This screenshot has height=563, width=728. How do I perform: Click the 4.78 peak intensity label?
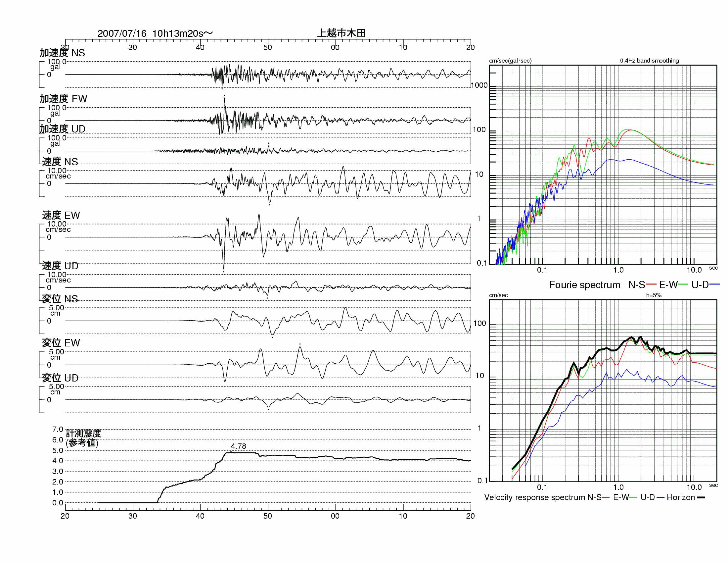coord(238,446)
